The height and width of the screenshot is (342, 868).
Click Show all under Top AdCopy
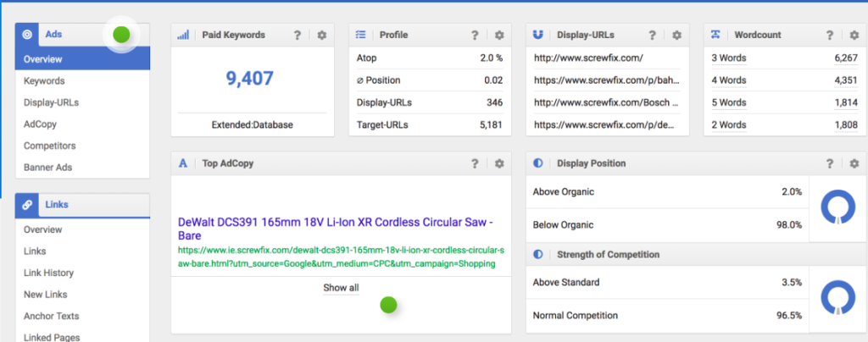[341, 288]
